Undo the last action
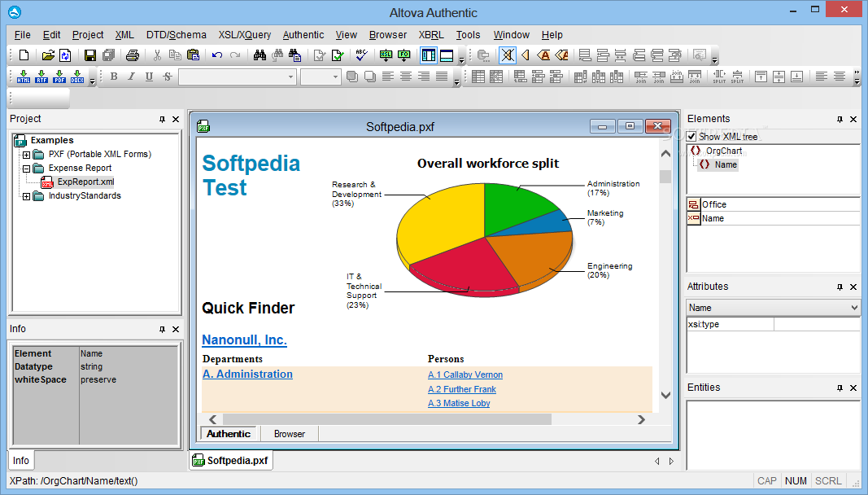Image resolution: width=868 pixels, height=495 pixels. click(x=217, y=55)
